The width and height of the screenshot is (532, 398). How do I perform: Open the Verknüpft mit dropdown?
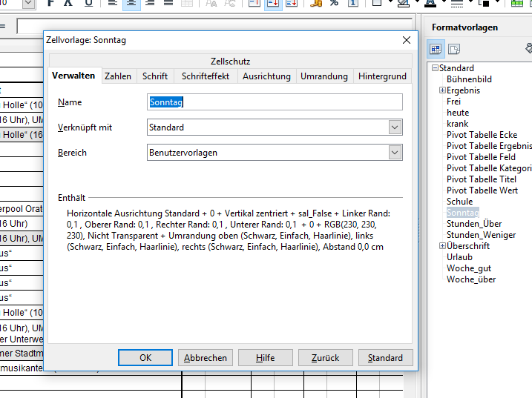pyautogui.click(x=395, y=127)
